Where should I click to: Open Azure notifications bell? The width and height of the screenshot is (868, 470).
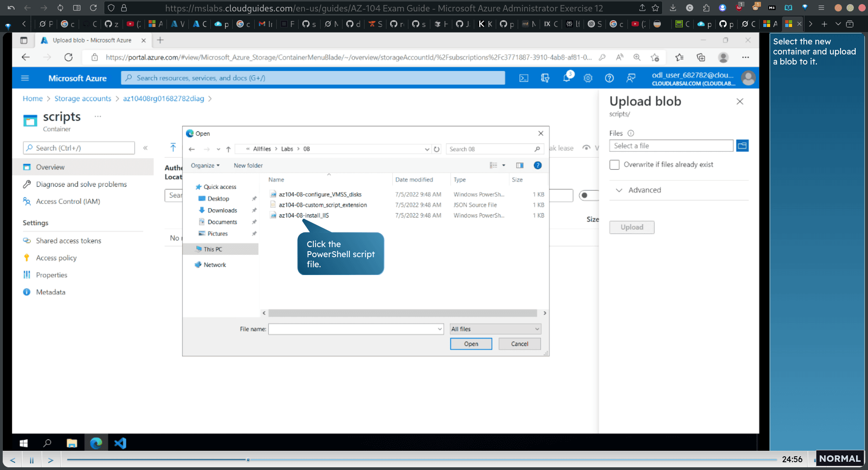pyautogui.click(x=567, y=78)
